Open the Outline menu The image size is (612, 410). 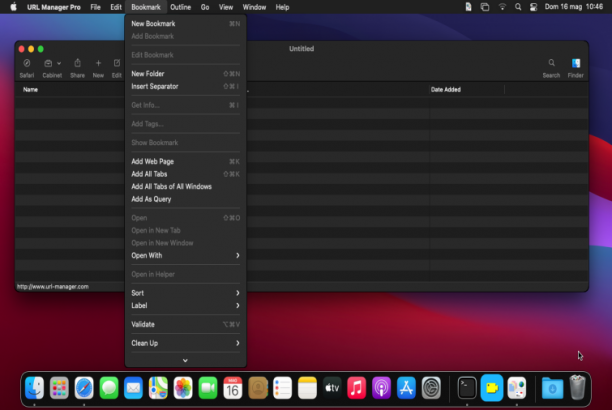180,7
